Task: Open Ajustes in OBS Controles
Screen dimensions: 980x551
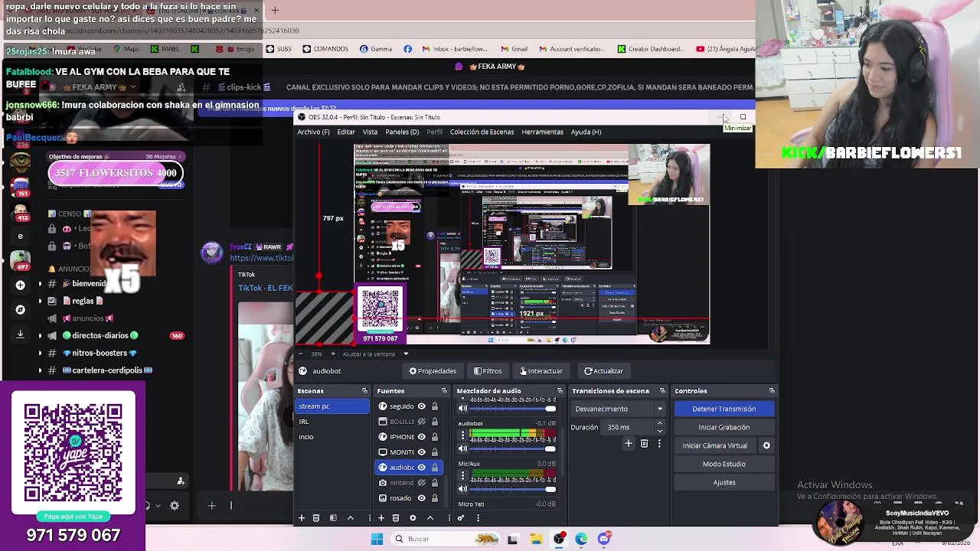Action: pos(724,482)
